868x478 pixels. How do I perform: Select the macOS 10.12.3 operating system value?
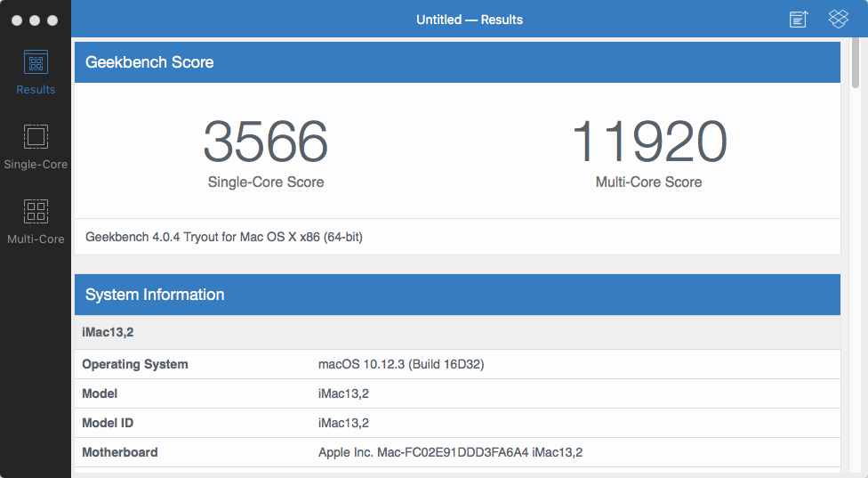coord(400,364)
